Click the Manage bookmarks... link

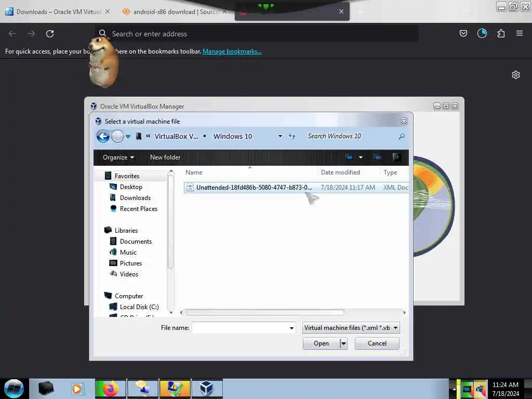click(232, 51)
